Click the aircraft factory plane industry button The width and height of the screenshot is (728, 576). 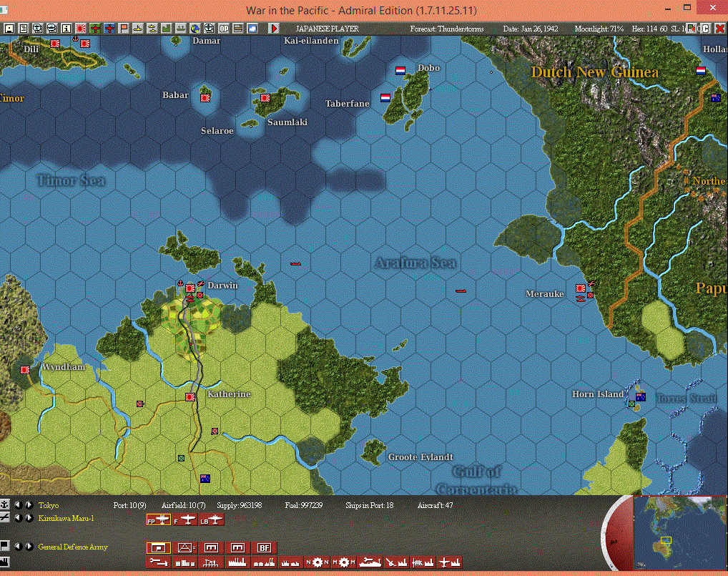[x=449, y=562]
